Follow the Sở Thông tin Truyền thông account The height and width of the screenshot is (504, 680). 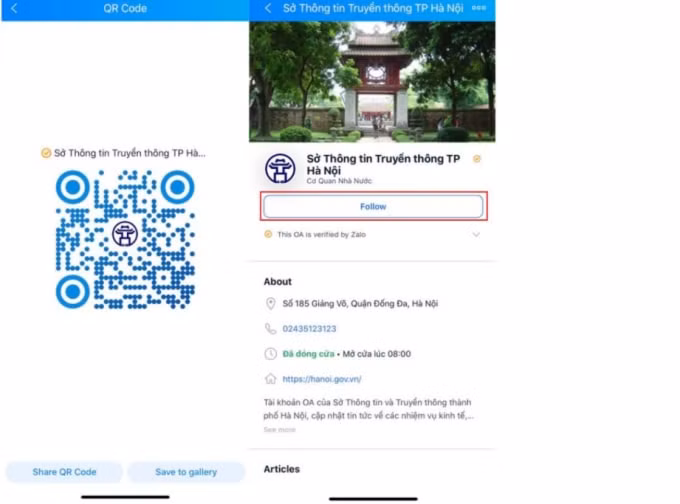tap(373, 206)
